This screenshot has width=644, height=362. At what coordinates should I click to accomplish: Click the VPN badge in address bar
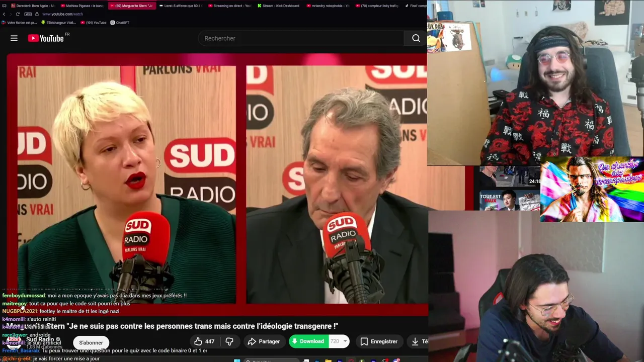pos(28,14)
